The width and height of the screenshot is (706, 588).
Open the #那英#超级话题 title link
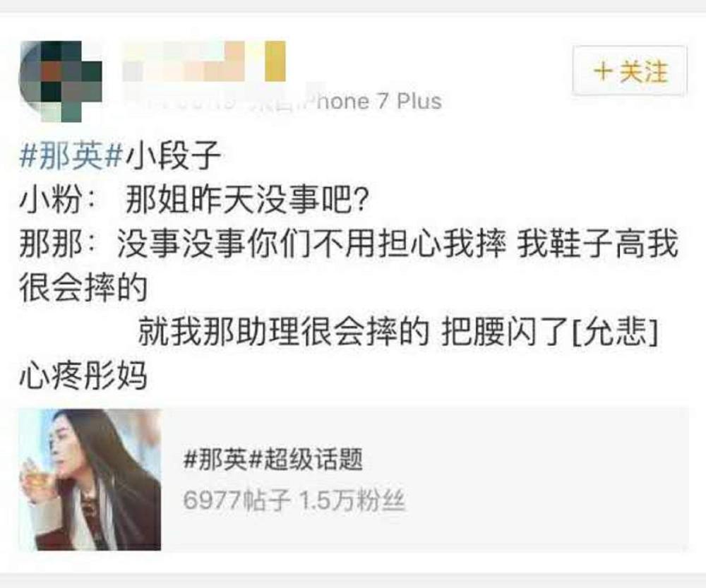[273, 460]
